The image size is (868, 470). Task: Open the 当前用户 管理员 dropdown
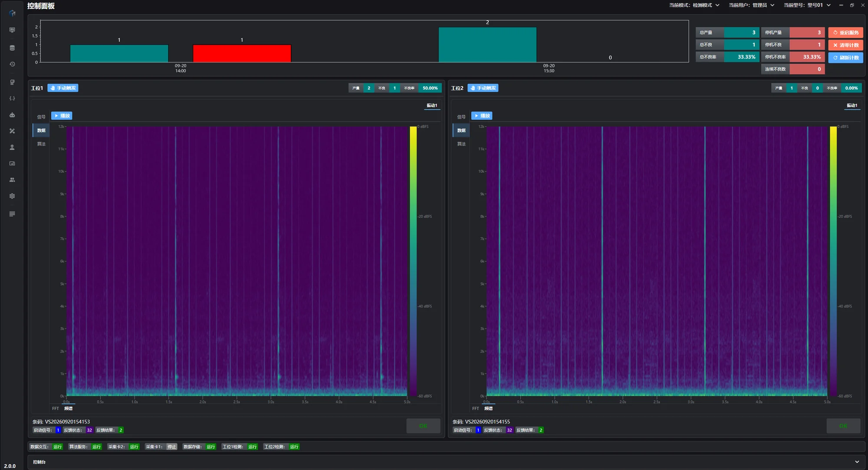click(752, 5)
